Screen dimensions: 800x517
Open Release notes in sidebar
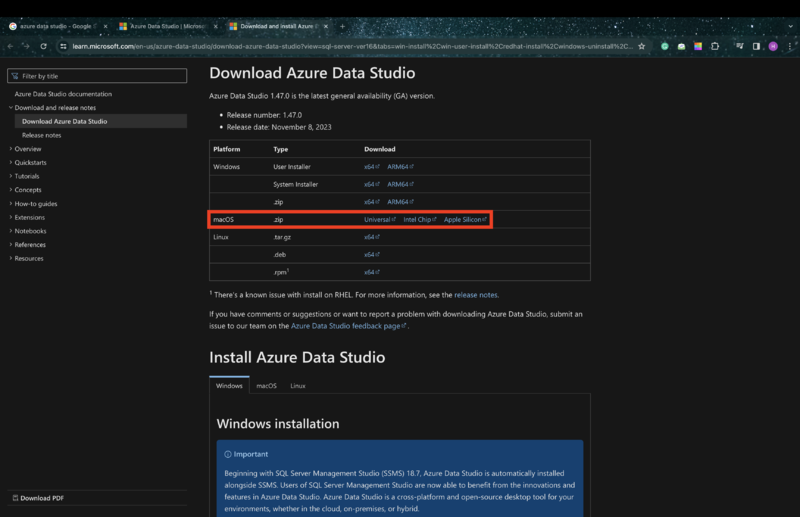[x=41, y=135]
